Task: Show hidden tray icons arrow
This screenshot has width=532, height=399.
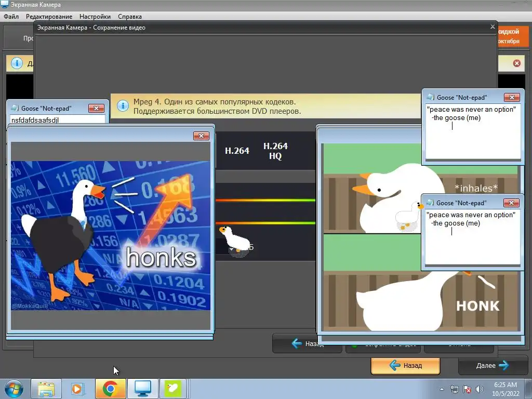Action: point(442,389)
